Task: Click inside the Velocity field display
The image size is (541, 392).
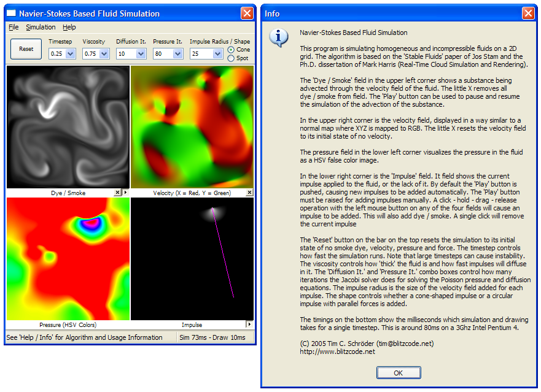Action: click(x=192, y=127)
